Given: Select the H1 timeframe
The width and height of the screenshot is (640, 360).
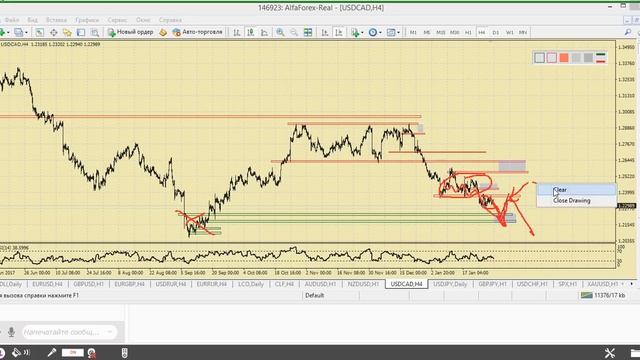Looking at the screenshot, I should (468, 32).
